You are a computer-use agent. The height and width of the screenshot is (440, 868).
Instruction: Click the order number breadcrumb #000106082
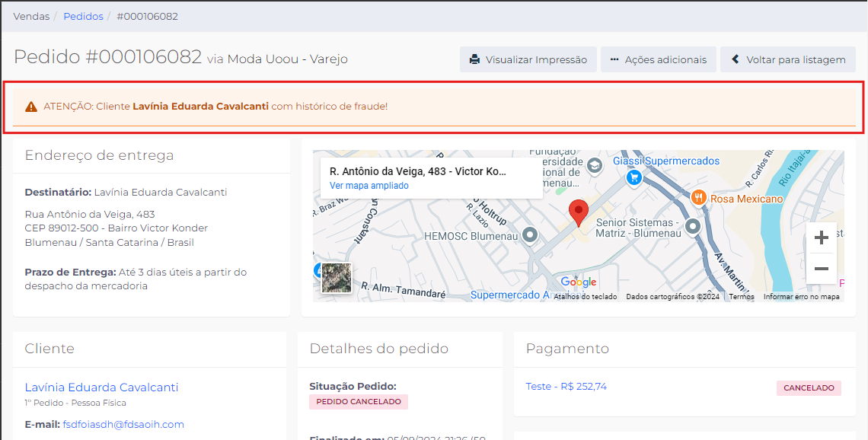pyautogui.click(x=147, y=16)
